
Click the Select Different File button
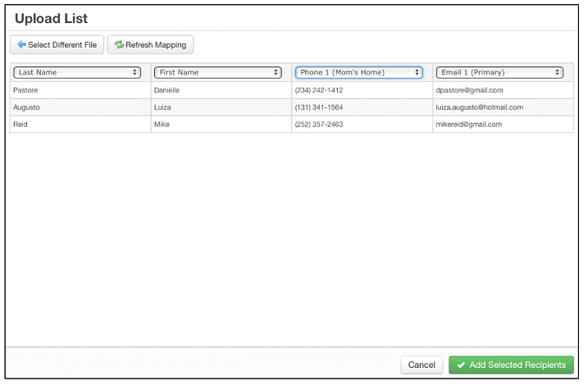click(57, 44)
